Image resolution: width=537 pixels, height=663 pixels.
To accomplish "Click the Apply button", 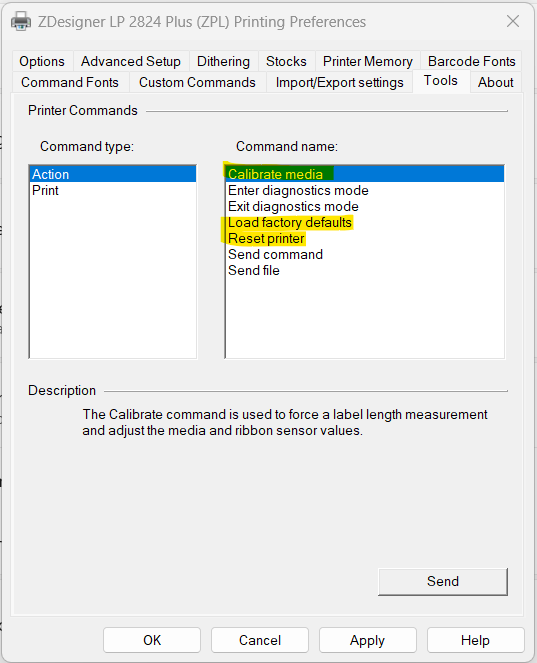I will tap(367, 640).
